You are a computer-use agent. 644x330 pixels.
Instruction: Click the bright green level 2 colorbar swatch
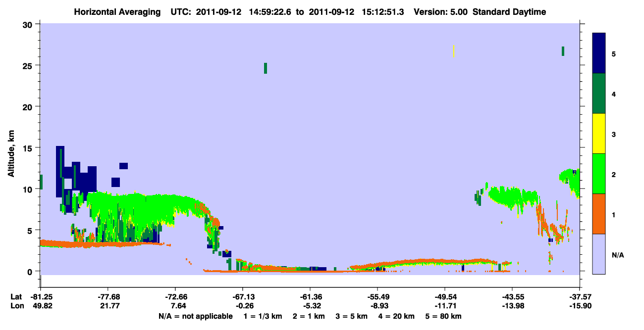coord(599,173)
